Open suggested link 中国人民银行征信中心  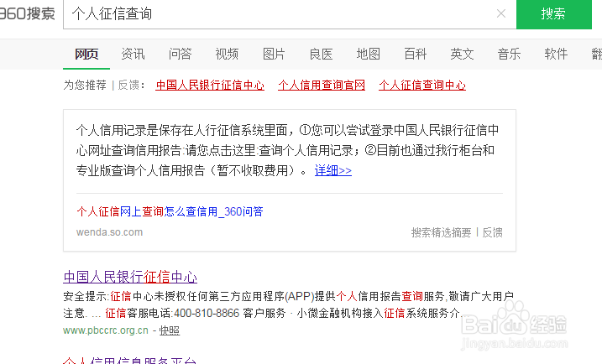tap(210, 86)
